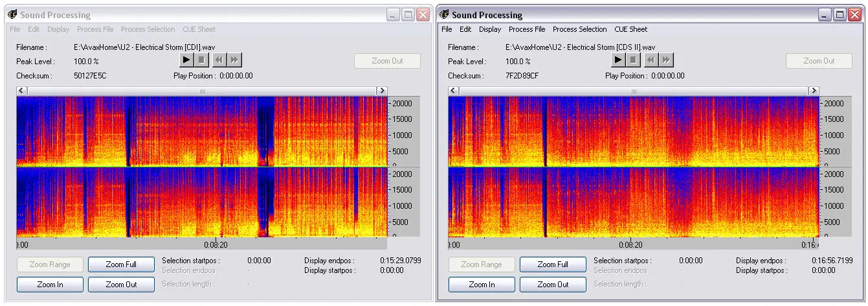Click upper channel spectrogram in right window
The image size is (868, 306).
(x=633, y=132)
